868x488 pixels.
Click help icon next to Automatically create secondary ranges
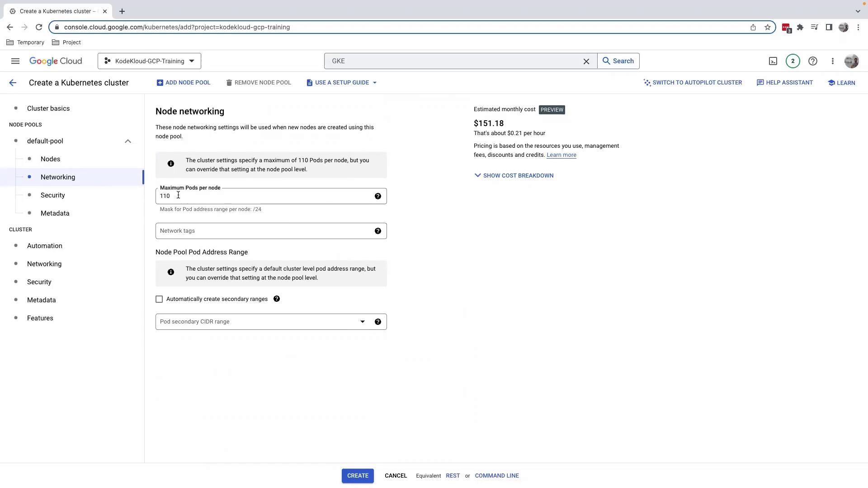[x=277, y=299]
